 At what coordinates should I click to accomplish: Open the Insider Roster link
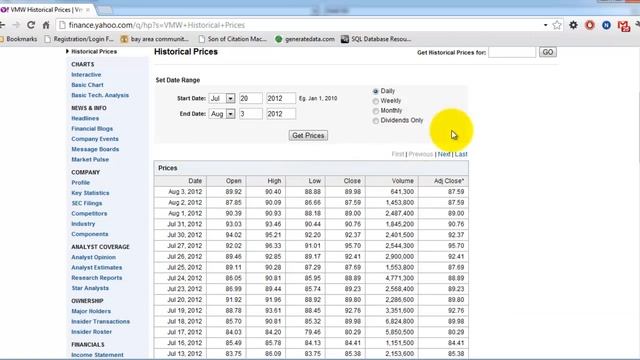[91, 332]
